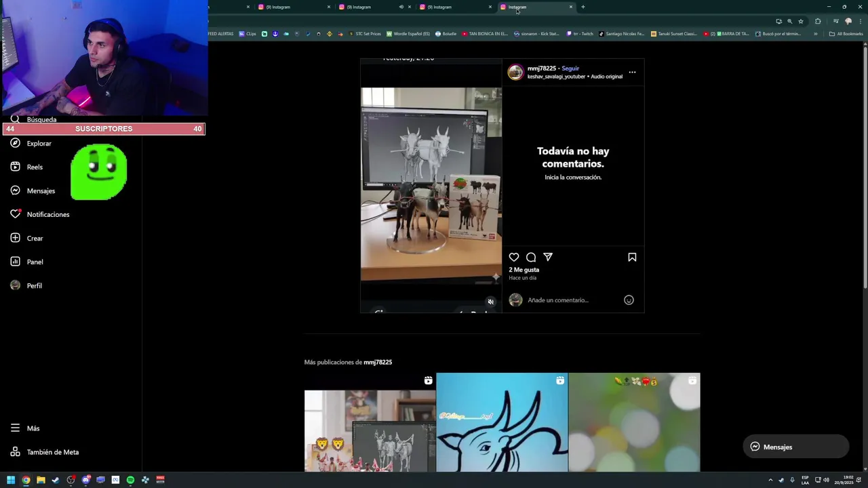
Task: Open mmj78225 profile avatar in post header
Action: pyautogui.click(x=516, y=73)
